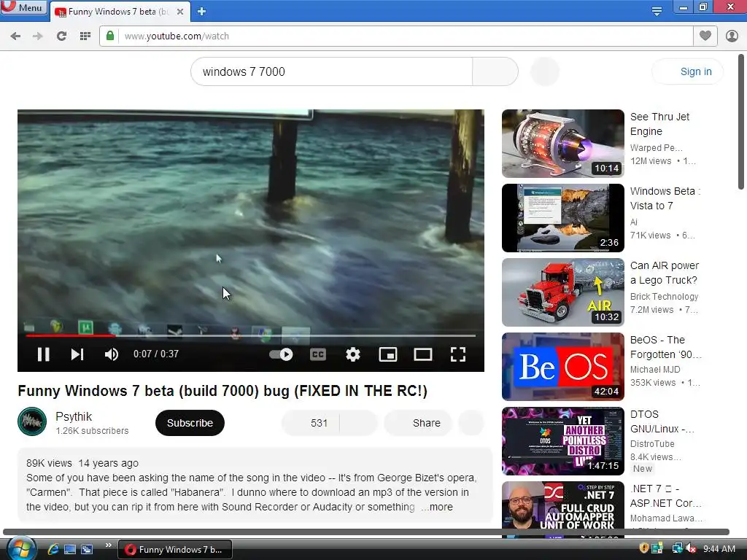Click the YouTube search box with windows 7 7000
Screen dimensions: 747x560
click(x=332, y=71)
